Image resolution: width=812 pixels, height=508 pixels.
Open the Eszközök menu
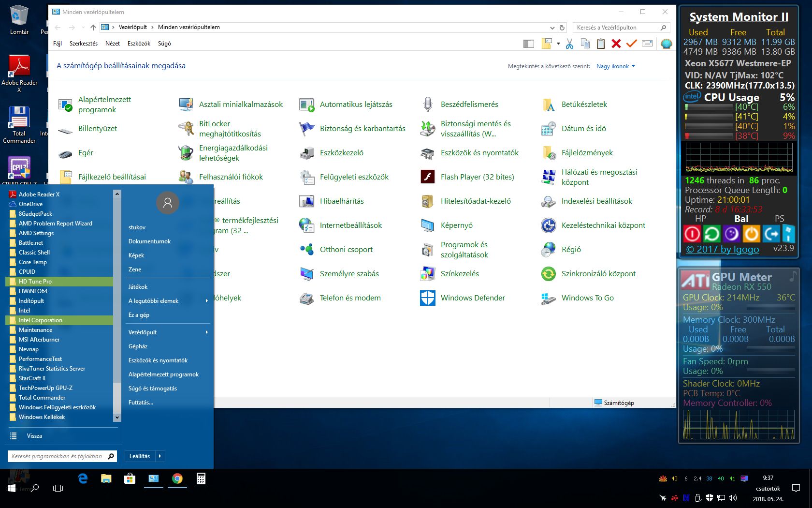(139, 44)
